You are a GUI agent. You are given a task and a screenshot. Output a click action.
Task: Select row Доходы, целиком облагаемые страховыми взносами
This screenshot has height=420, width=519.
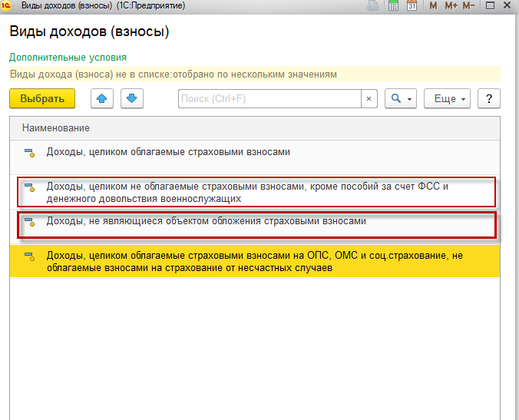[x=255, y=157]
